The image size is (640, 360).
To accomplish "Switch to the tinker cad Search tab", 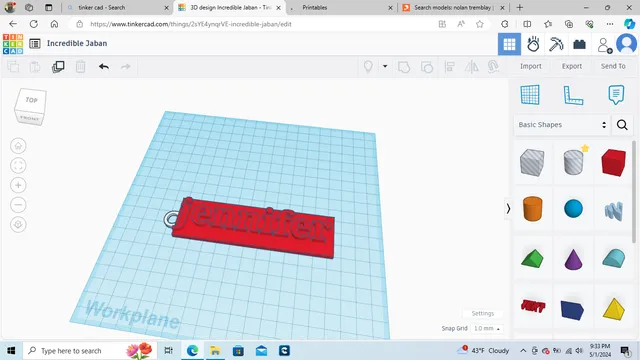I will pos(118,7).
